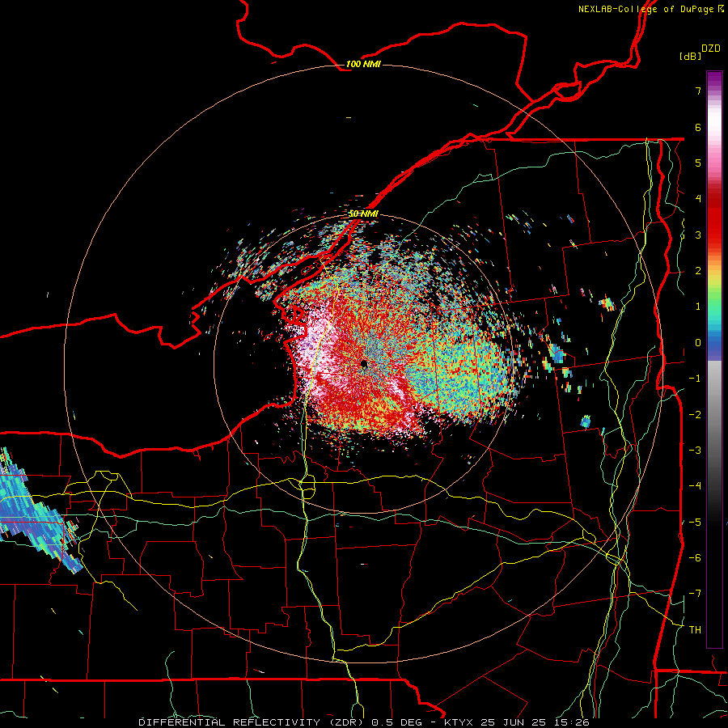Click the DZD legend title
The image size is (728, 728).
(711, 49)
